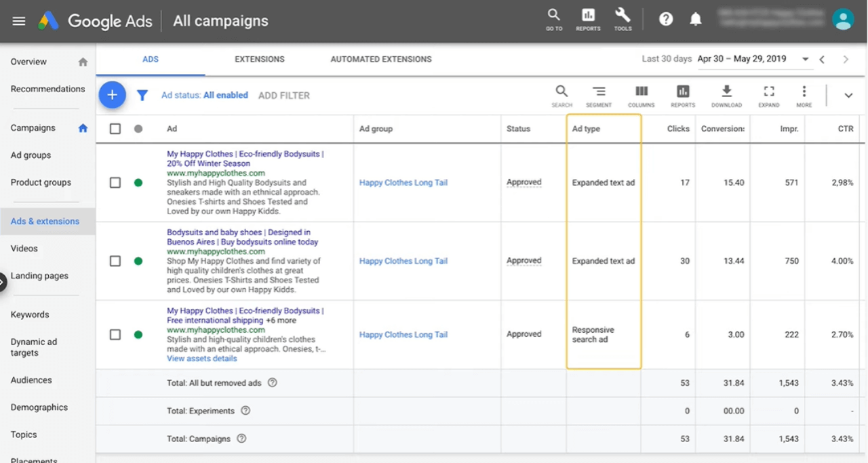Screen dimensions: 868x463
Task: Open Recommendations in the sidebar
Action: [x=47, y=89]
